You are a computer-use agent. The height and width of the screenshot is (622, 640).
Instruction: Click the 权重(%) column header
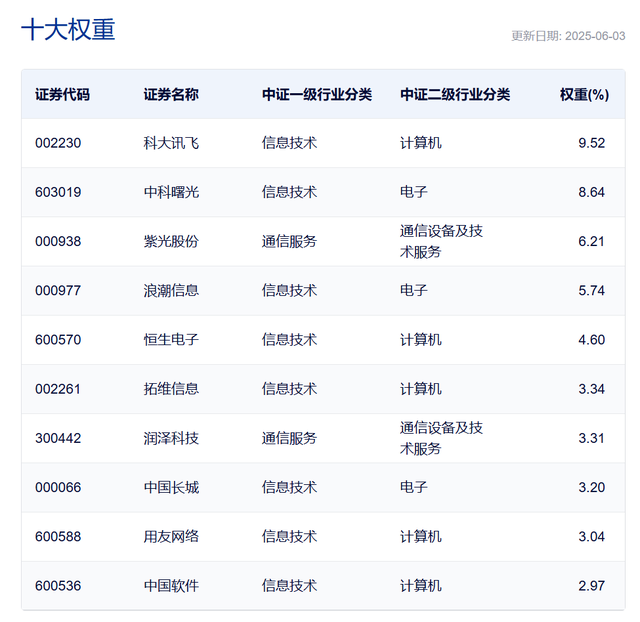point(584,95)
